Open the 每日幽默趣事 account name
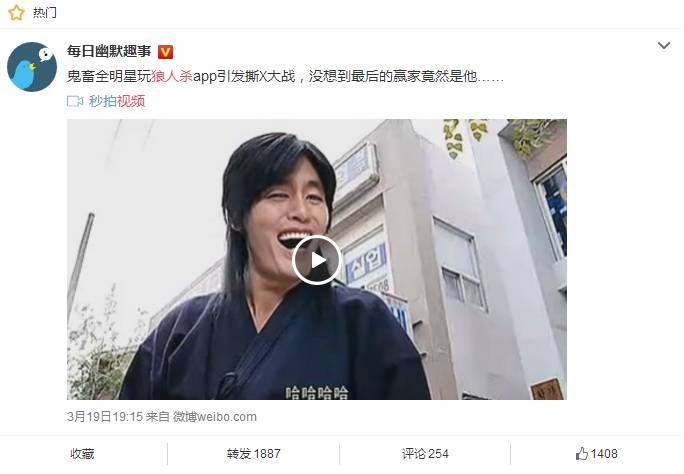The height and width of the screenshot is (474, 684). coord(109,51)
